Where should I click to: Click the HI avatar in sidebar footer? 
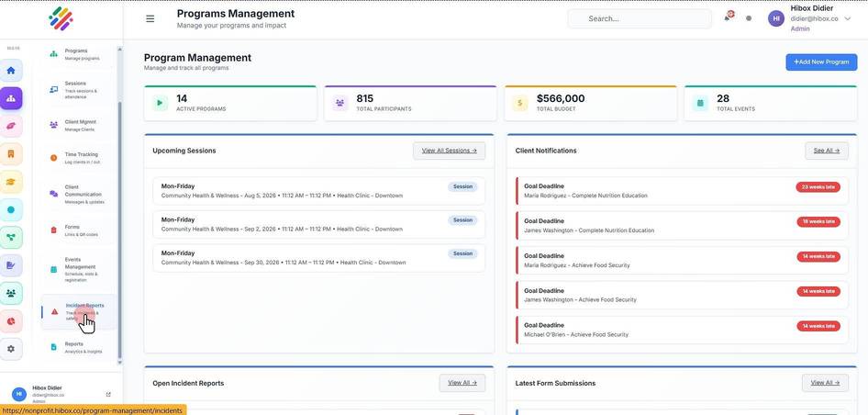(19, 394)
